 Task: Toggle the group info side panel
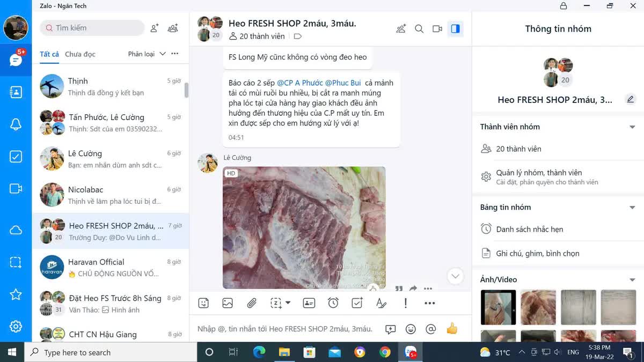tap(455, 29)
